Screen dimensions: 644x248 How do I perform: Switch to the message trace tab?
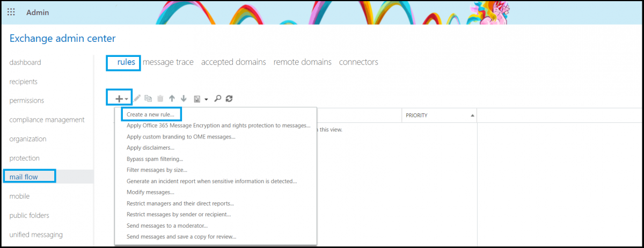tap(168, 62)
